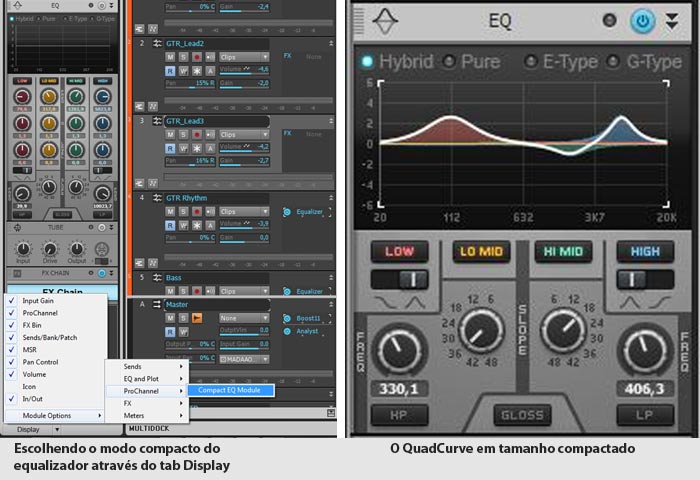Click Bass track type icon
The image size is (700, 480).
(x=157, y=277)
